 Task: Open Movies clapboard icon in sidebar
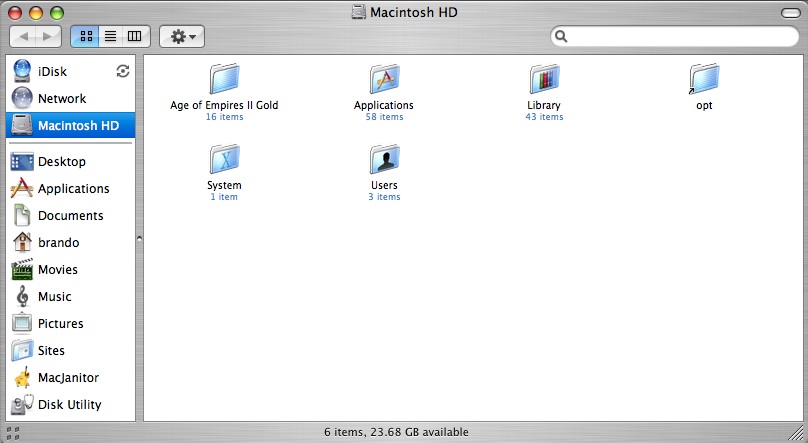coord(22,269)
